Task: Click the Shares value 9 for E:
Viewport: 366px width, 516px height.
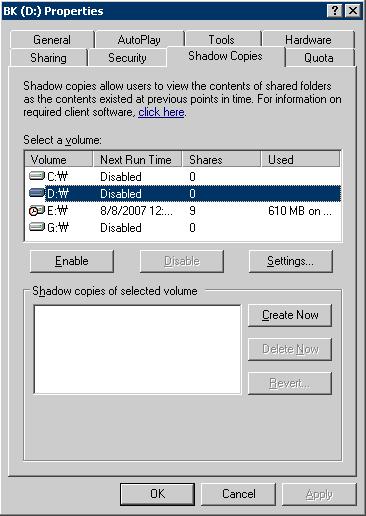Action: coord(192,211)
